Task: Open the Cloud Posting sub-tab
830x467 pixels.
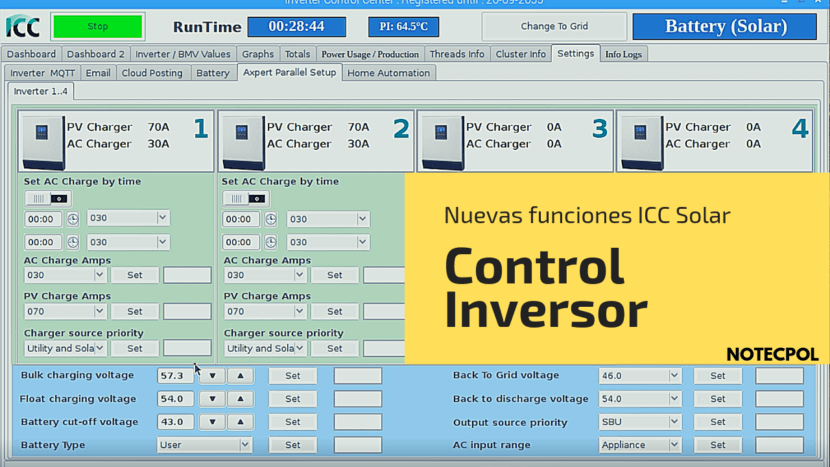Action: click(152, 73)
